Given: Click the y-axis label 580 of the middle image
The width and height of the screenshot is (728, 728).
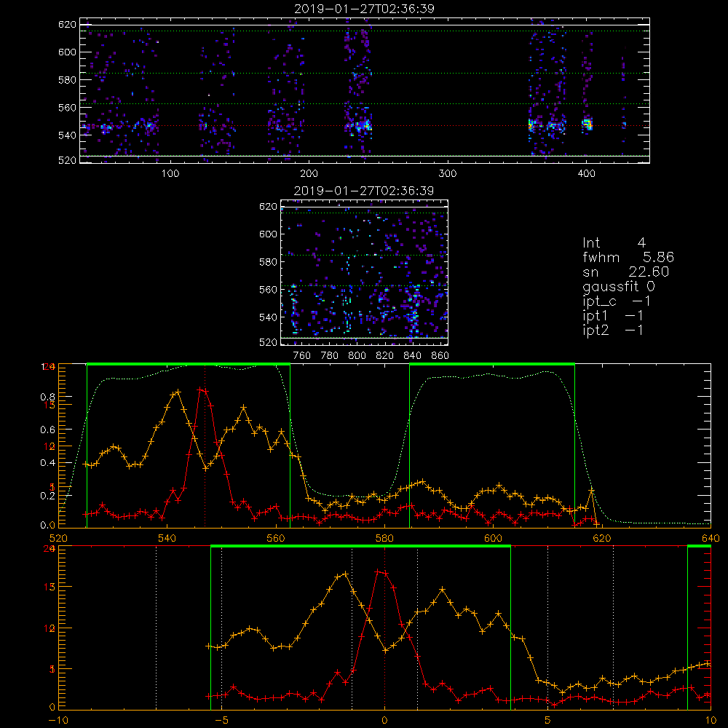Looking at the screenshot, I should coord(269,262).
